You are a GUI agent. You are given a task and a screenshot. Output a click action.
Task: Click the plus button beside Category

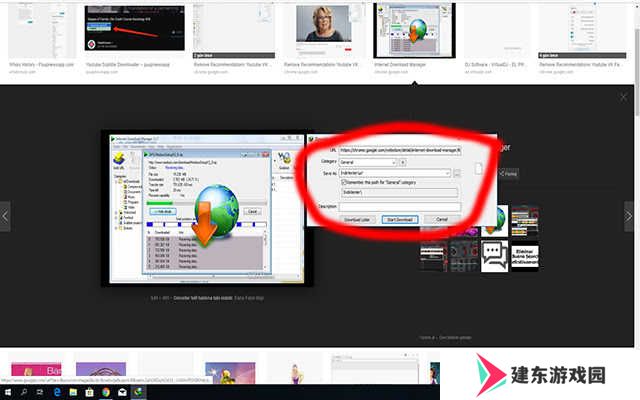tap(402, 162)
